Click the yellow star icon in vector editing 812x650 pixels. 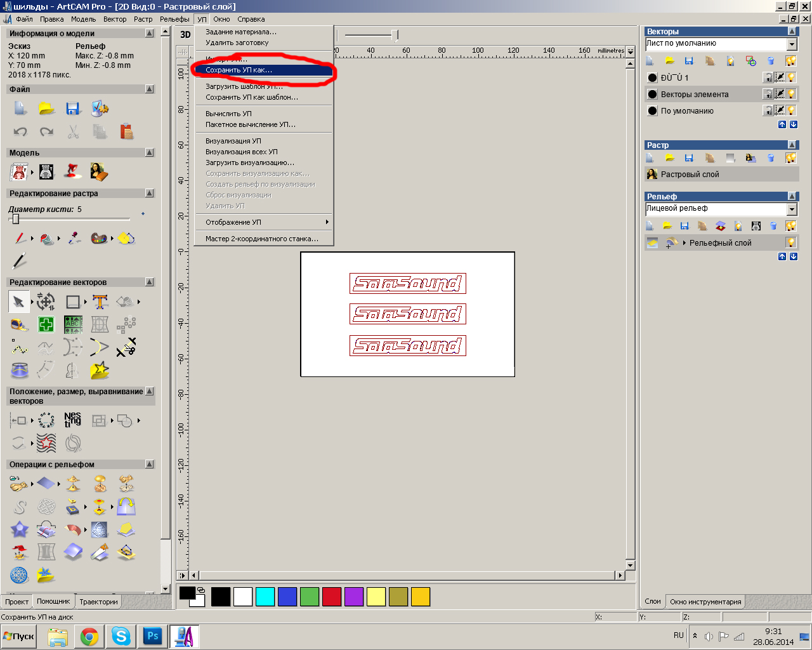tap(100, 370)
